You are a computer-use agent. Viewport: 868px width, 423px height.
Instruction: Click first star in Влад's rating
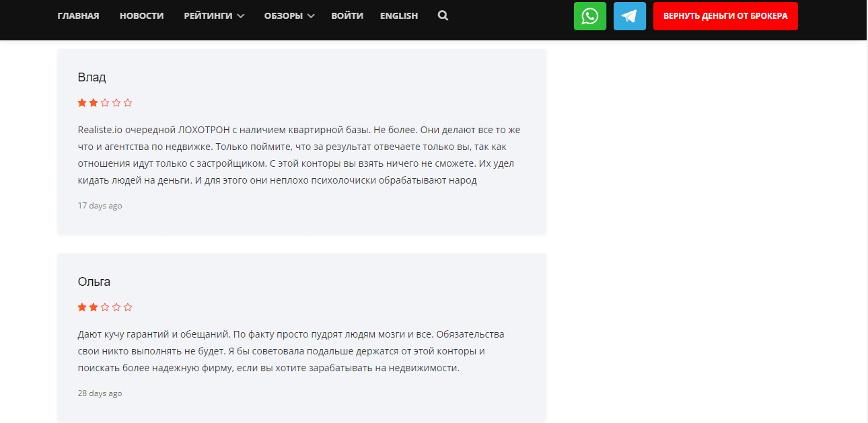(x=82, y=103)
